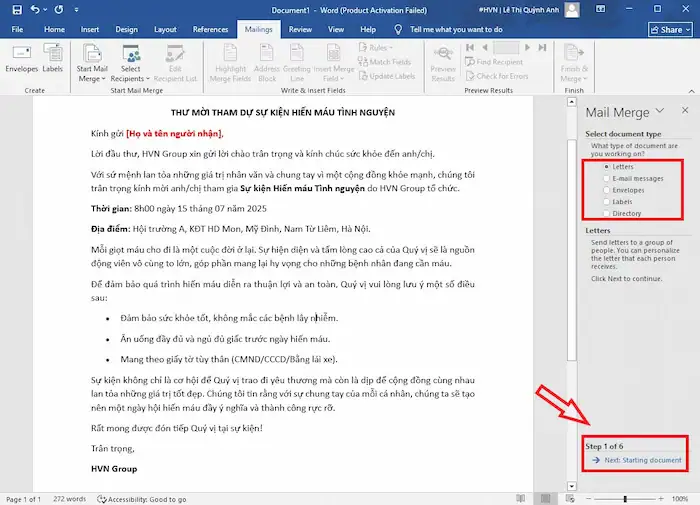Click Next: Starting document link
700x505 pixels.
(x=643, y=460)
